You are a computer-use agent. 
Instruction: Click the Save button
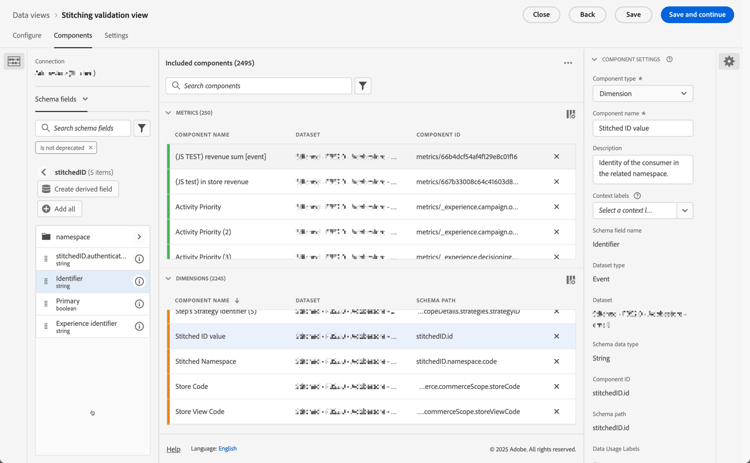click(x=633, y=15)
